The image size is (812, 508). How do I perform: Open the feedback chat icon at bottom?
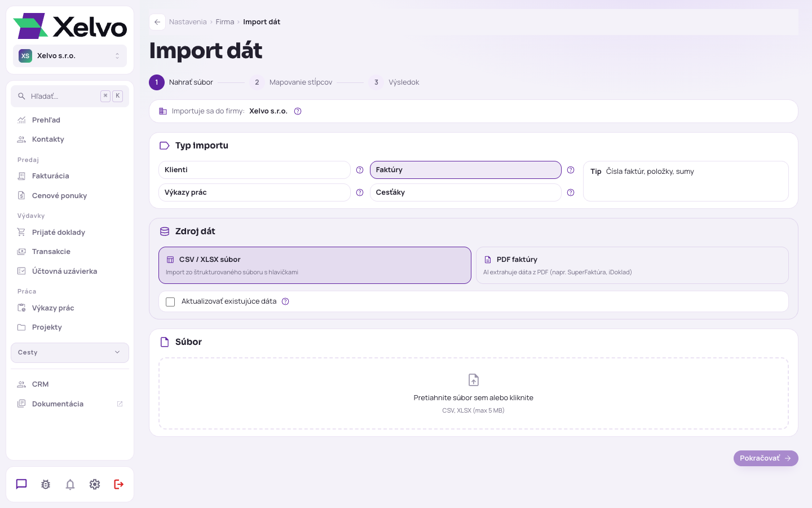pos(21,484)
